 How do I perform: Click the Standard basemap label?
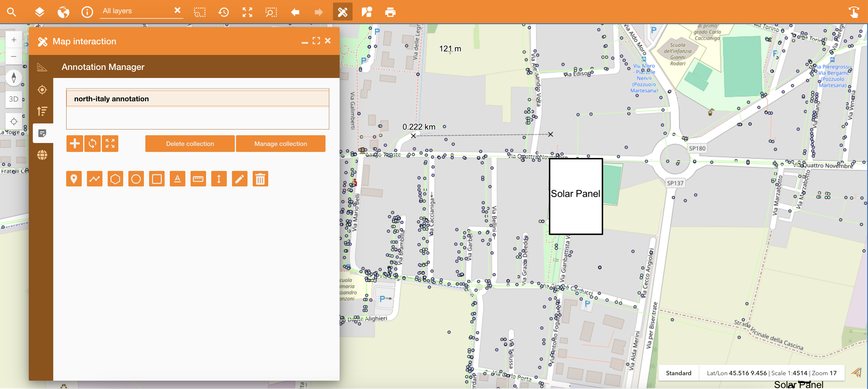click(x=678, y=373)
